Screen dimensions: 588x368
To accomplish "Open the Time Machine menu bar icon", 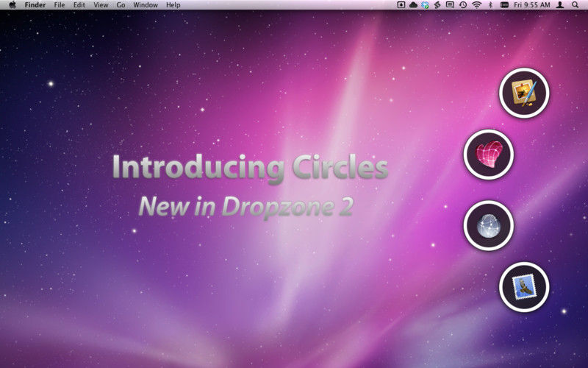I will click(x=463, y=5).
